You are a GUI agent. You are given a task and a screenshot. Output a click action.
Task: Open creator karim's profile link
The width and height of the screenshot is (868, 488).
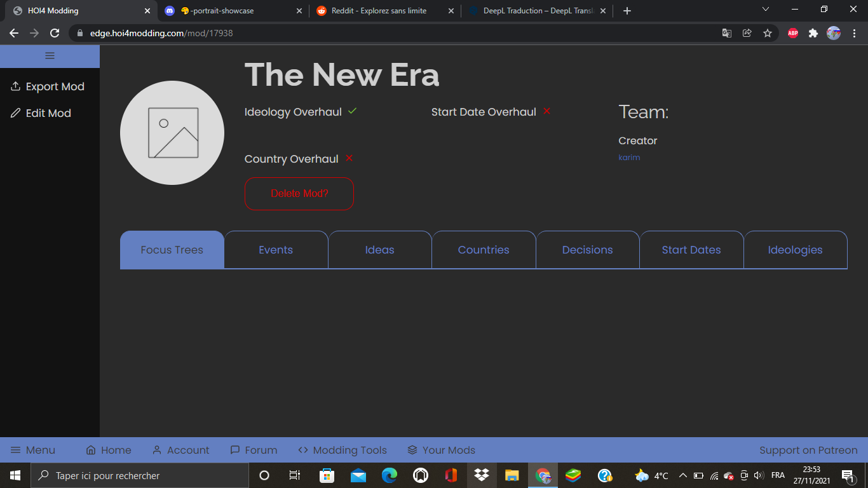[629, 158]
